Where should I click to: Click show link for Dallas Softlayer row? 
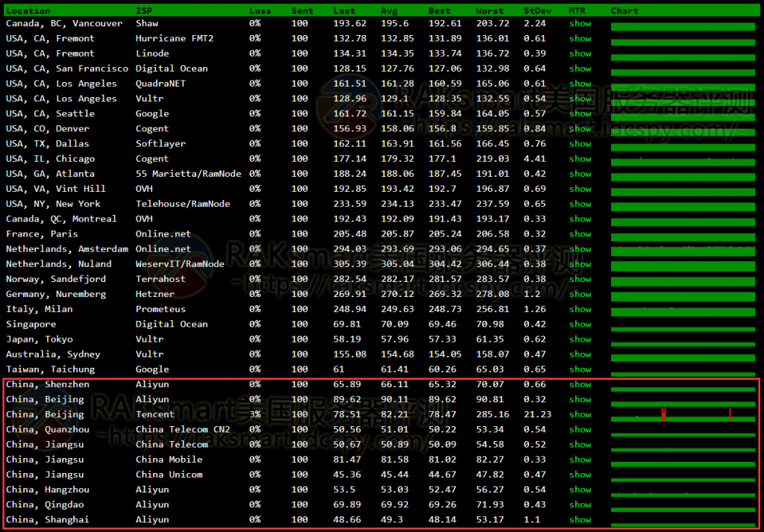tap(580, 144)
